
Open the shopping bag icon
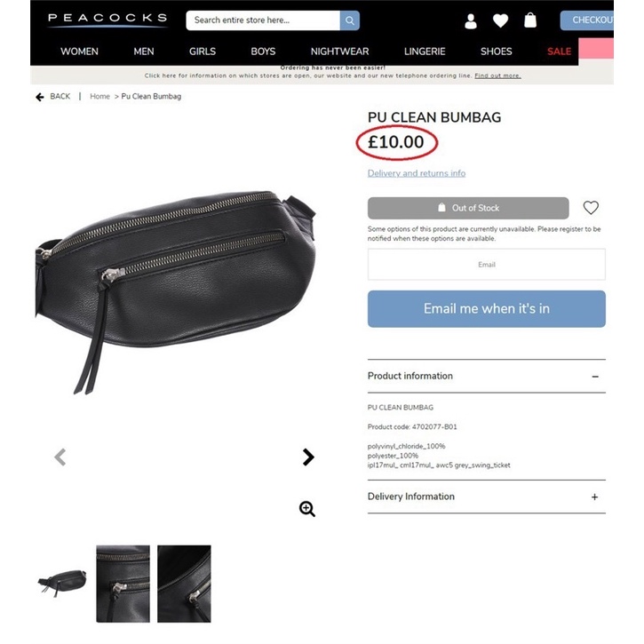[530, 20]
